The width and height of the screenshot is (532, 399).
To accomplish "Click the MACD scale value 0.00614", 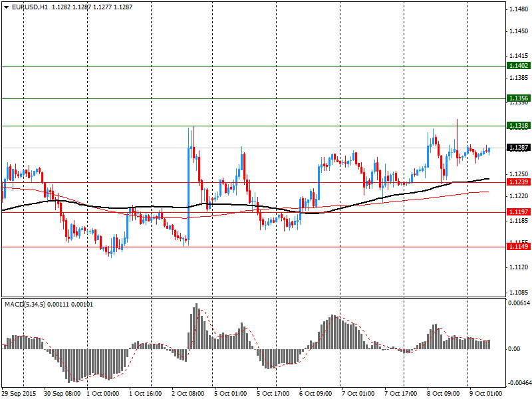I will pyautogui.click(x=519, y=303).
